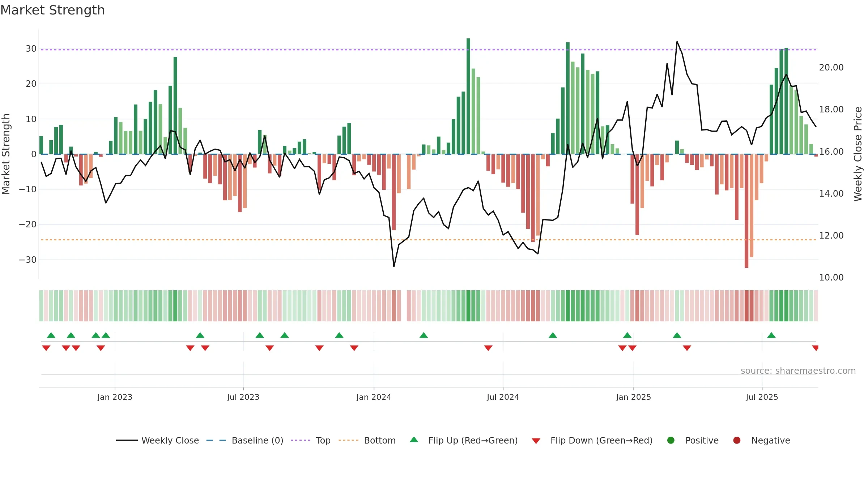The height and width of the screenshot is (488, 868).
Task: Click the flip-up marker after Jan 2024
Action: [424, 335]
